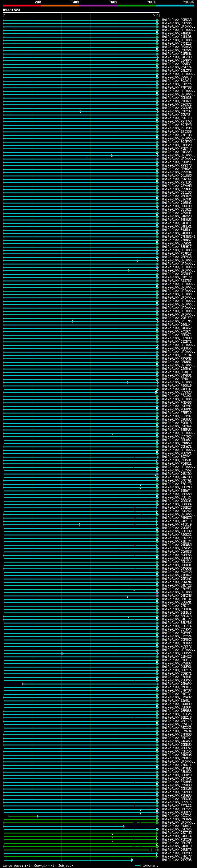This screenshot has height=868, width=197.
Task: Select the UniRef100_A7SJ61 label
Action: [177, 396]
